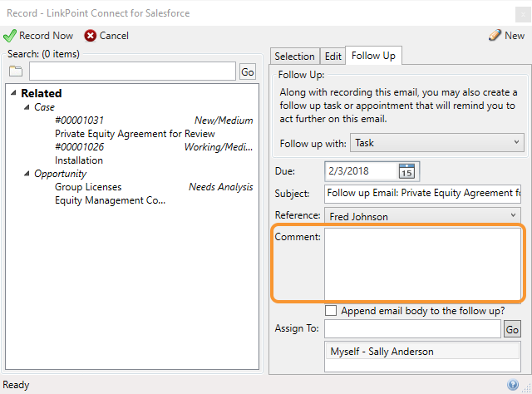Click the New pencil icon
This screenshot has height=394, width=532.
pyautogui.click(x=495, y=35)
